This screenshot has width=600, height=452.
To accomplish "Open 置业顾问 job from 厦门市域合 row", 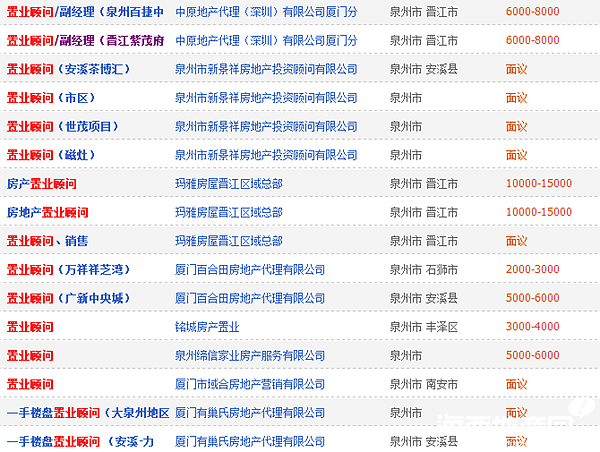I will [x=30, y=385].
